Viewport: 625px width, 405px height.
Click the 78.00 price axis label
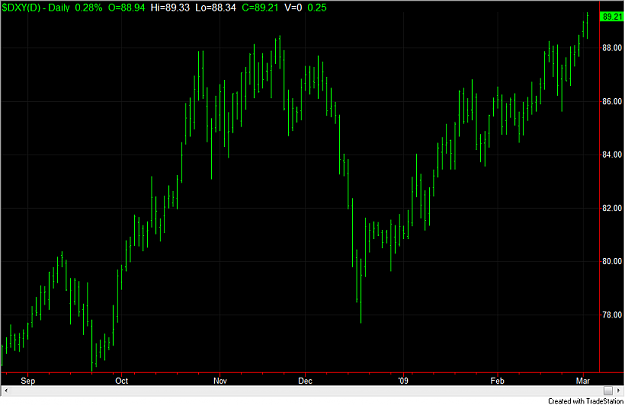click(612, 315)
